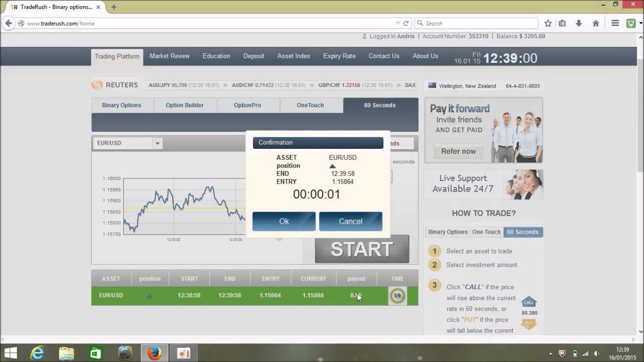Open the downloads arrow icon
This screenshot has height=362, width=644.
(579, 23)
